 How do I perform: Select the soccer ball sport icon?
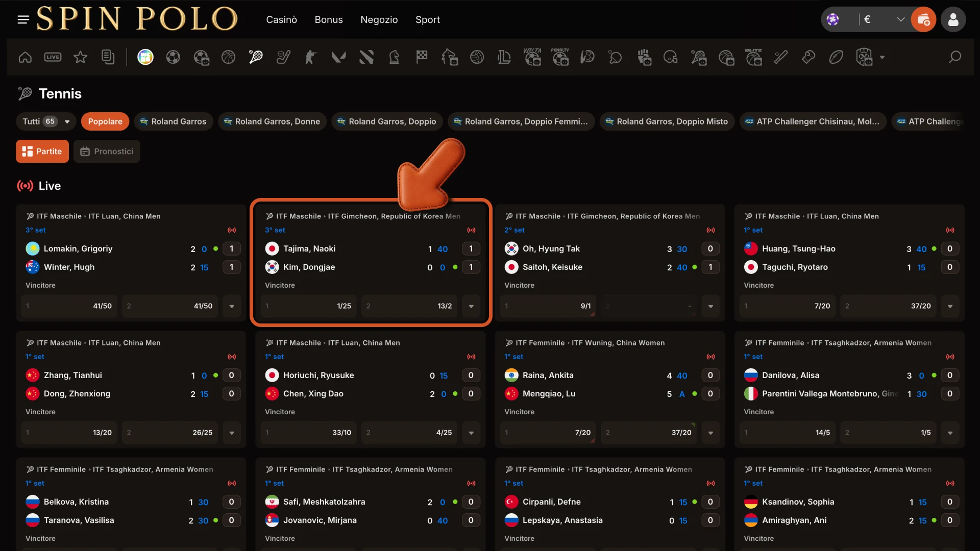click(173, 57)
